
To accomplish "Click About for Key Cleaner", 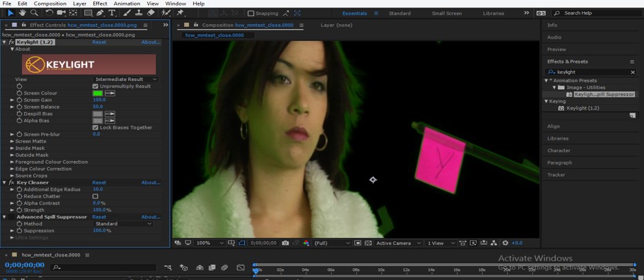I will [x=150, y=183].
